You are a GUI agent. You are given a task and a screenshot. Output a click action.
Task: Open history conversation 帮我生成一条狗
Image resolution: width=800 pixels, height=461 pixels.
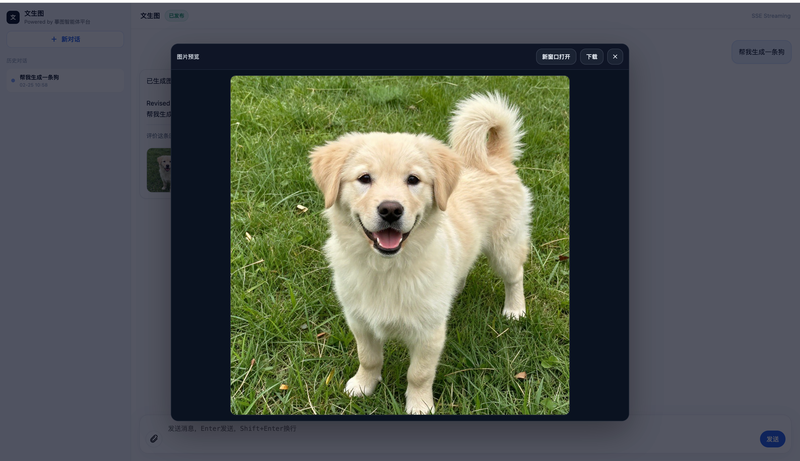click(65, 81)
